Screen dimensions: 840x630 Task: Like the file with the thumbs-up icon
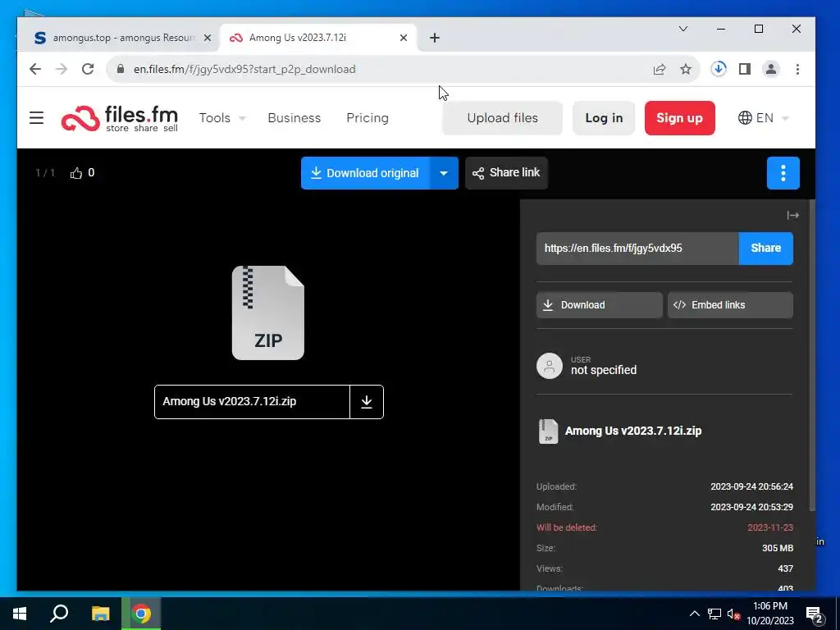pos(76,173)
